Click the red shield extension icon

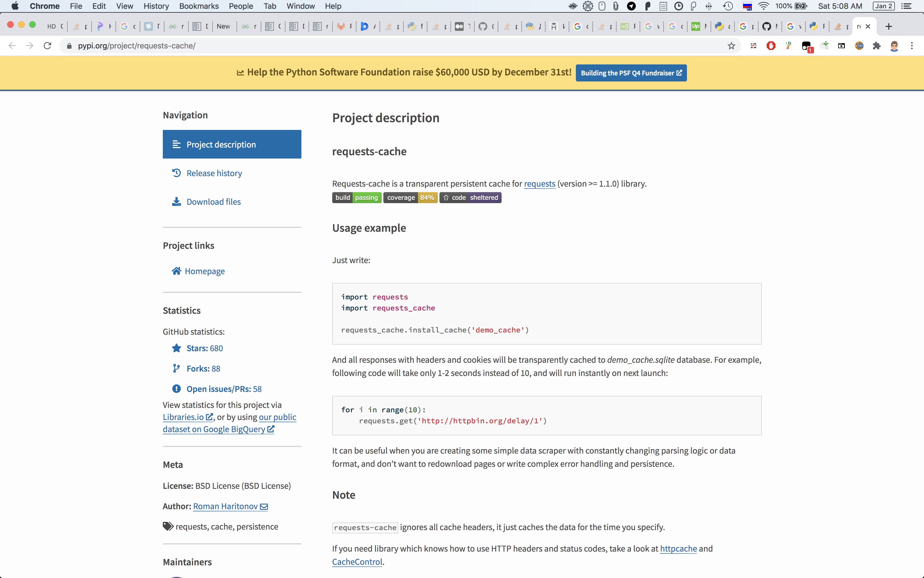point(771,46)
